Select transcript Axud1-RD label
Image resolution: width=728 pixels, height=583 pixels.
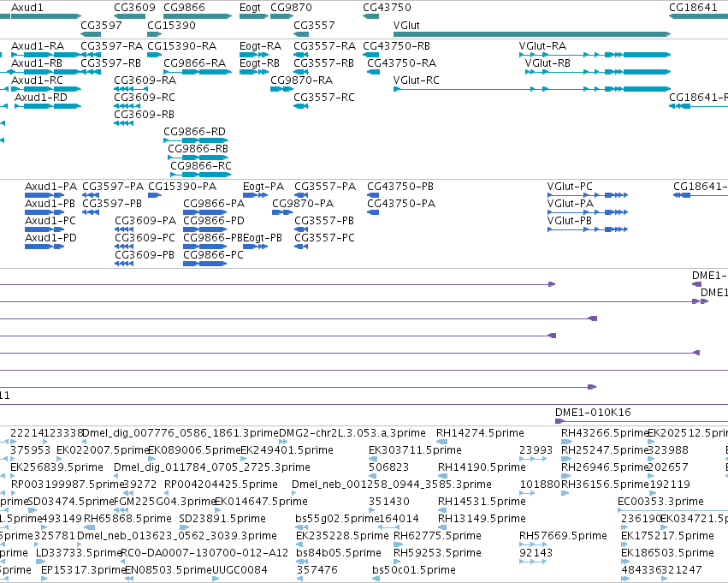pos(41,98)
